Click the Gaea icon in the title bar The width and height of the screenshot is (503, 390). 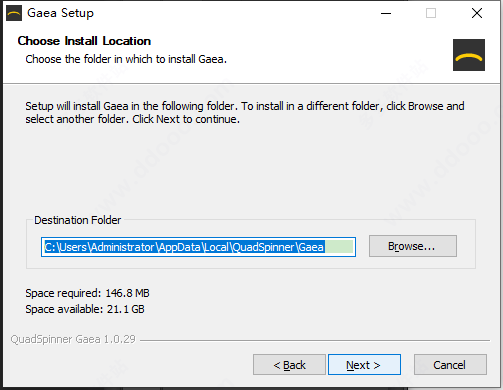click(x=14, y=13)
